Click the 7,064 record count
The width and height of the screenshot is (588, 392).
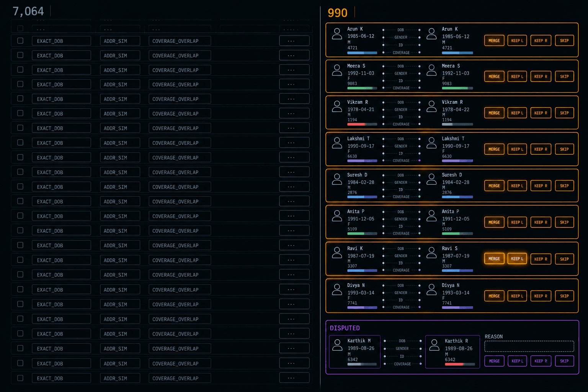28,11
